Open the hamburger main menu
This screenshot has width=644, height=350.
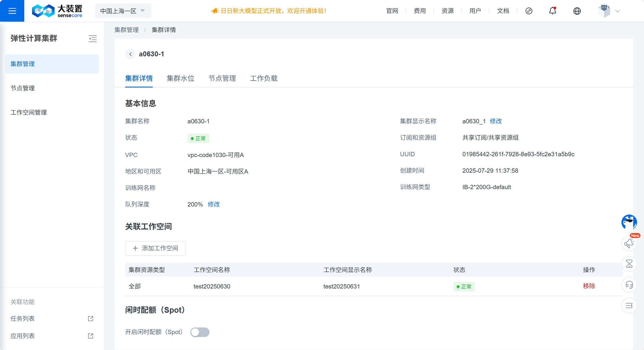click(12, 11)
